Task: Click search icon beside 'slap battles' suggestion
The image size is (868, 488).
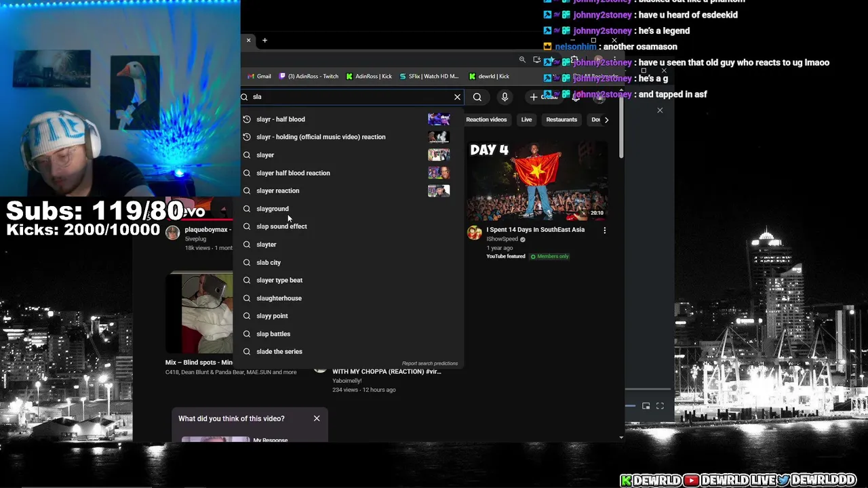Action: (247, 334)
